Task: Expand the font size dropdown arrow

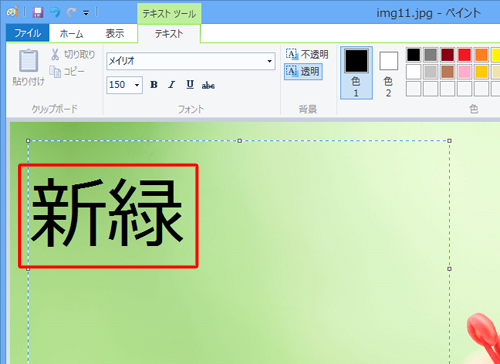Action: pyautogui.click(x=137, y=85)
